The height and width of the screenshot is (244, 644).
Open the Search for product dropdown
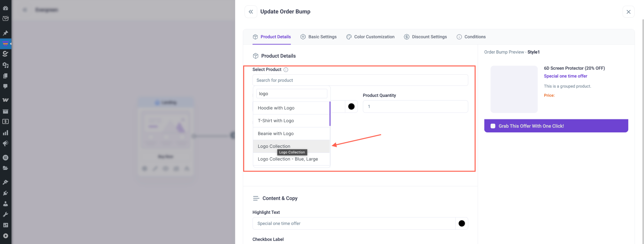(x=360, y=80)
